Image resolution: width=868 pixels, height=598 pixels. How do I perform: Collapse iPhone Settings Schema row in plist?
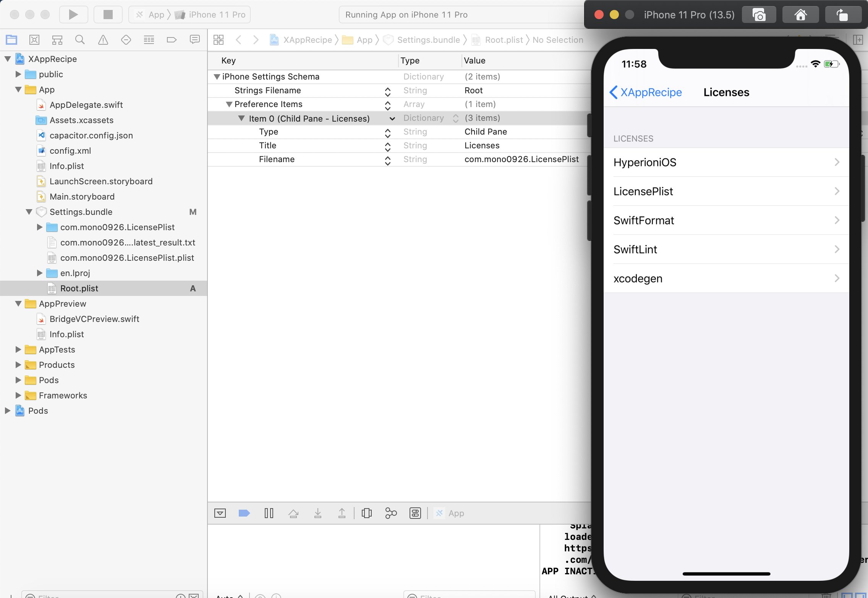(x=217, y=76)
